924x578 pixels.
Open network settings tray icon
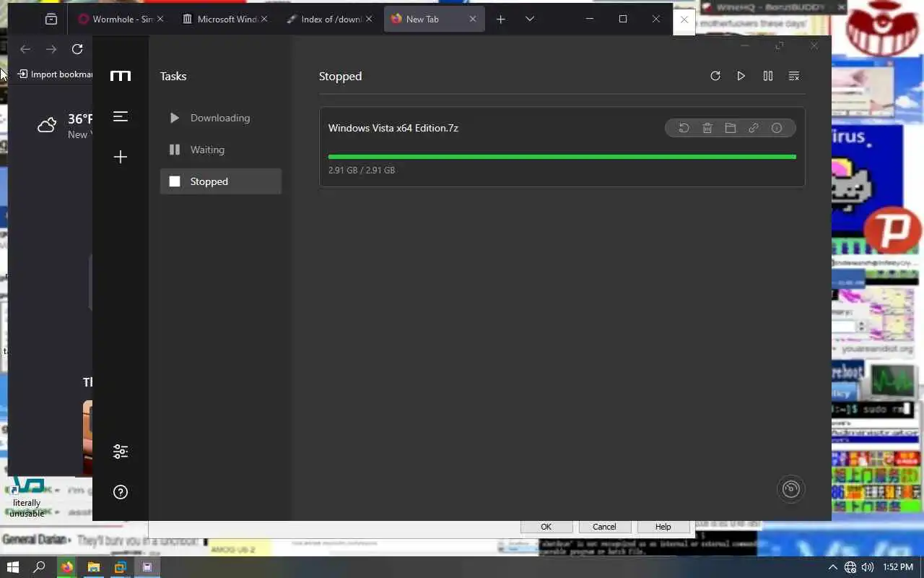point(850,567)
